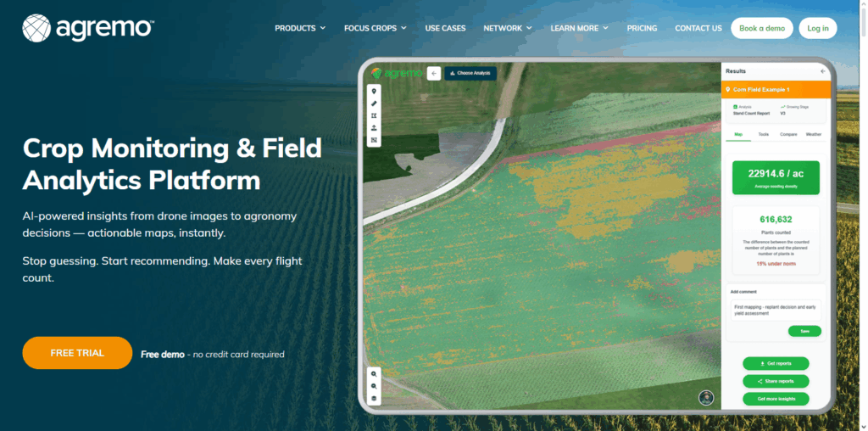This screenshot has height=431, width=868.
Task: Click the upload tool in map toolbar
Action: (375, 128)
